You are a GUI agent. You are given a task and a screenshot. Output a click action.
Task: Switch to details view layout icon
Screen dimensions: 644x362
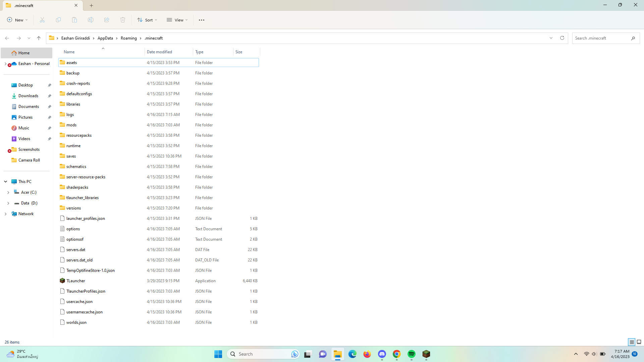tap(632, 342)
